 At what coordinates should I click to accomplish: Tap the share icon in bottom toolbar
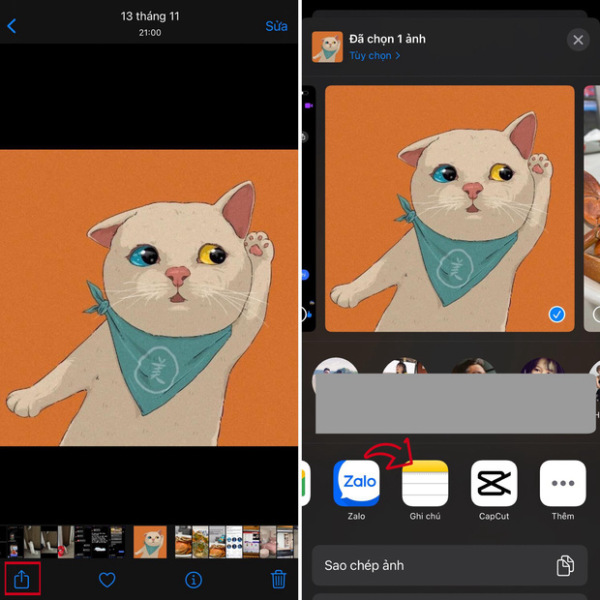(x=22, y=578)
